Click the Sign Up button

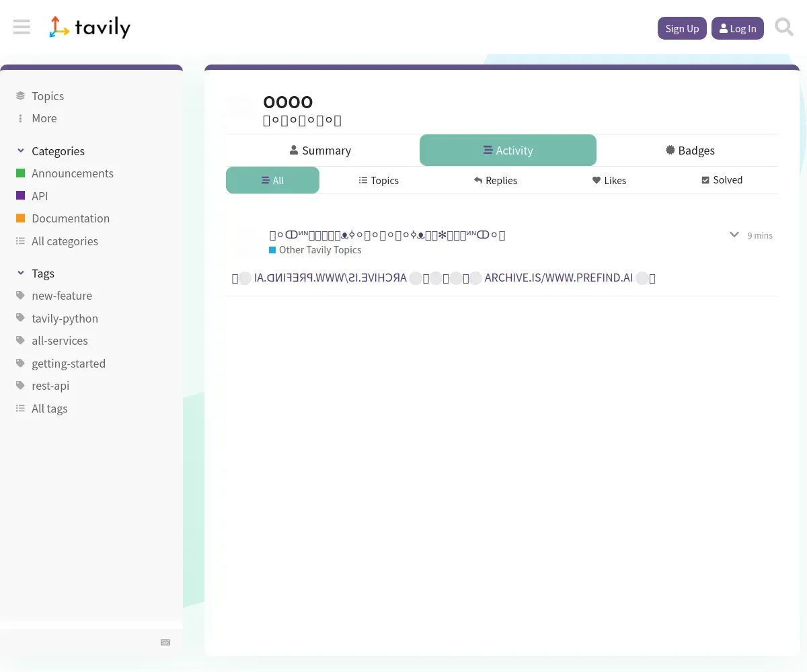pyautogui.click(x=682, y=28)
